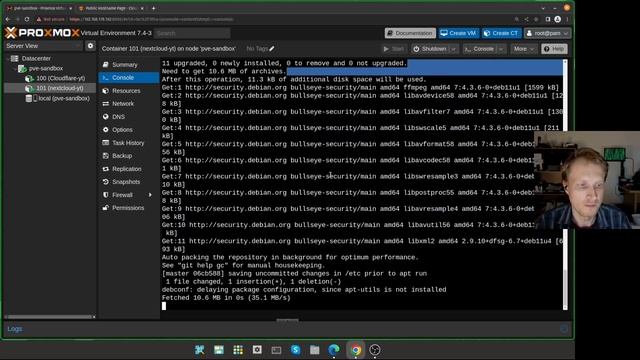Select the Console menu item
This screenshot has height=360, width=640.
(128, 78)
